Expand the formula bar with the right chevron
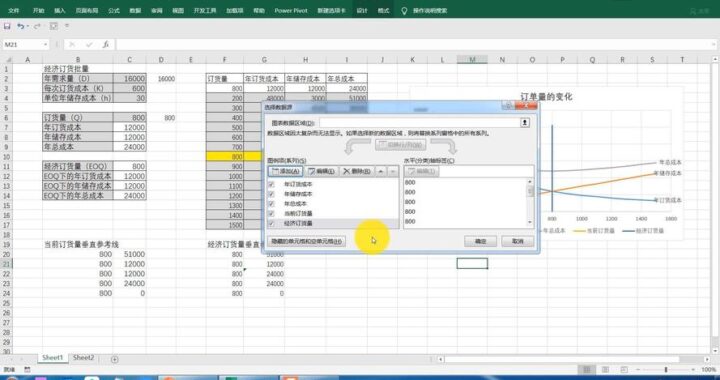 point(714,45)
